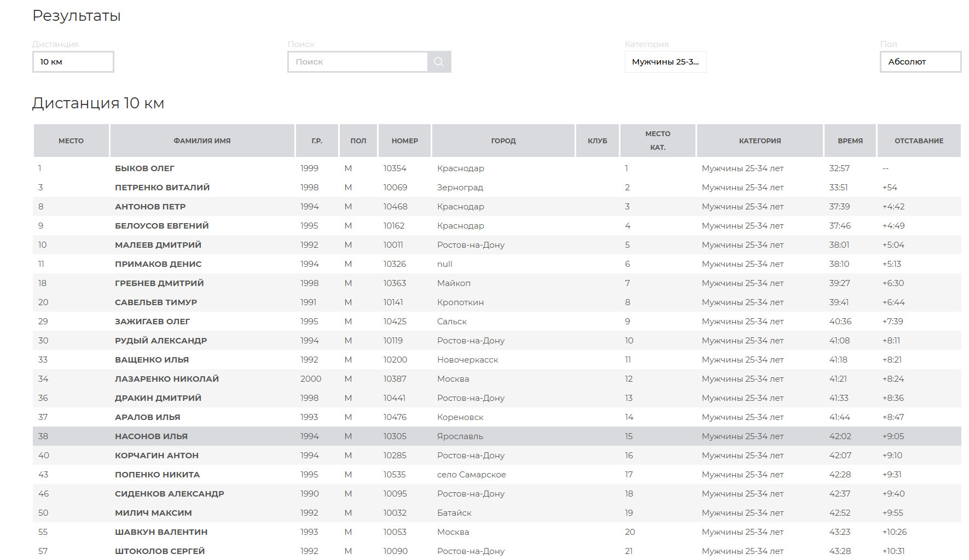Click birth year 2000 cell
Screen dimensions: 969x560
(311, 379)
